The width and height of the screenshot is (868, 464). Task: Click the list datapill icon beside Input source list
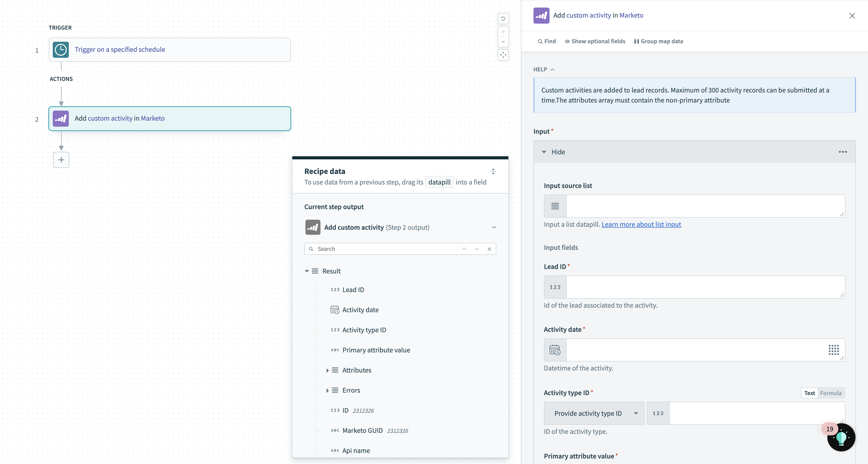555,206
